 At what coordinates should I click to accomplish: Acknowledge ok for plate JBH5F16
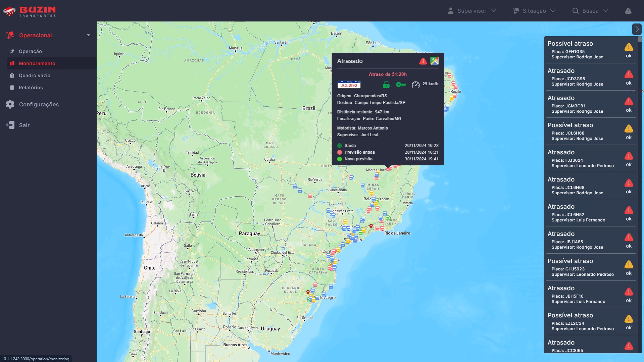coord(629,301)
